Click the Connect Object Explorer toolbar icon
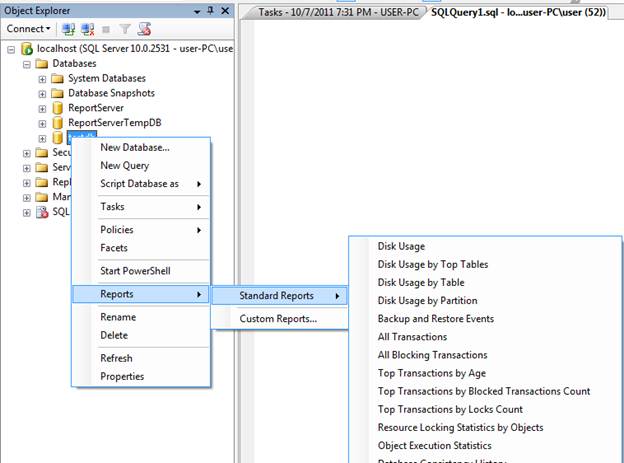The height and width of the screenshot is (463, 624). pos(69,29)
